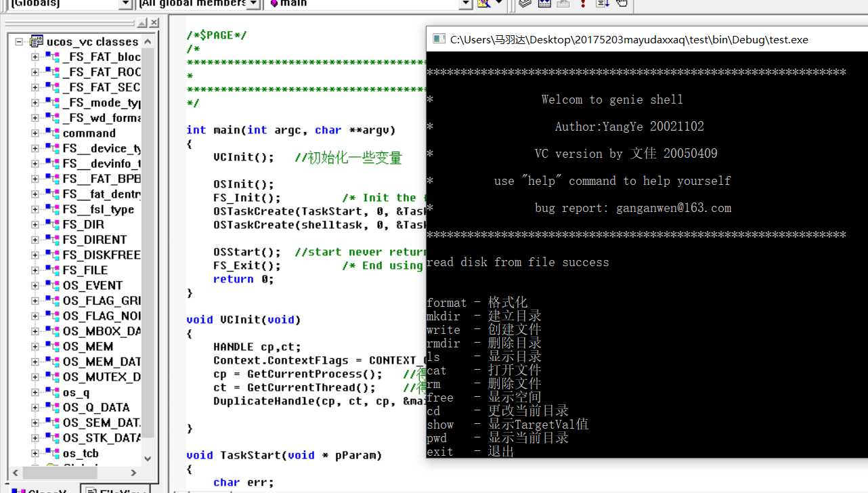Click the class tree's scroll-right arrow

[133, 473]
